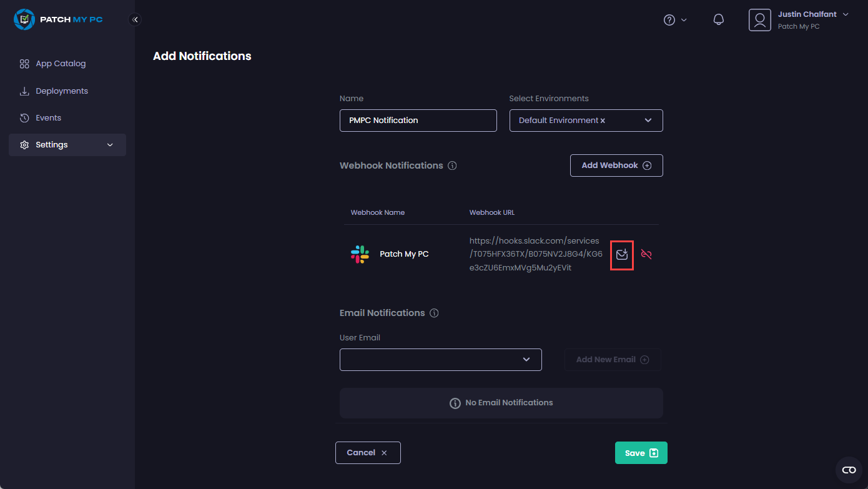Open Deployments in the sidebar
The width and height of the screenshot is (868, 489).
tap(61, 91)
